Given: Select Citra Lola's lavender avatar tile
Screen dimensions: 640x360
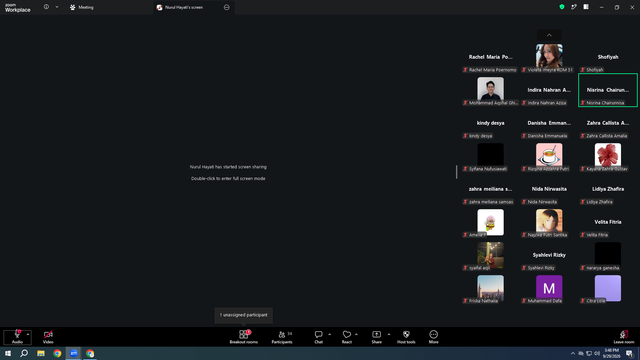Looking at the screenshot, I should [x=608, y=289].
